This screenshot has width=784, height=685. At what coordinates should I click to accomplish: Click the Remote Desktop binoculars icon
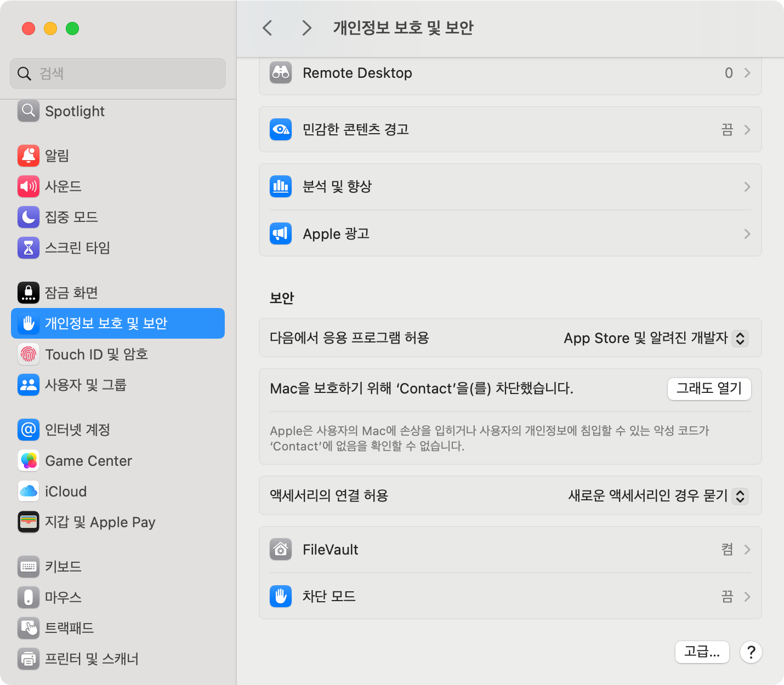[281, 72]
